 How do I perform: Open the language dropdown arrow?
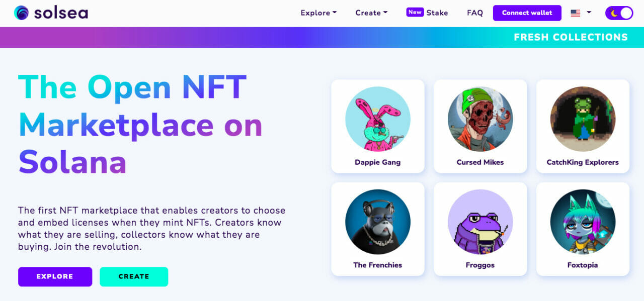point(589,13)
